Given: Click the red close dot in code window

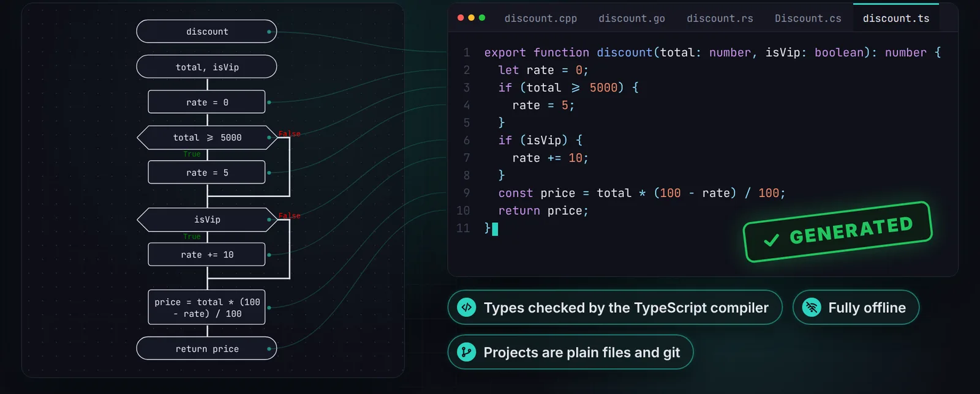Looking at the screenshot, I should click(x=461, y=18).
